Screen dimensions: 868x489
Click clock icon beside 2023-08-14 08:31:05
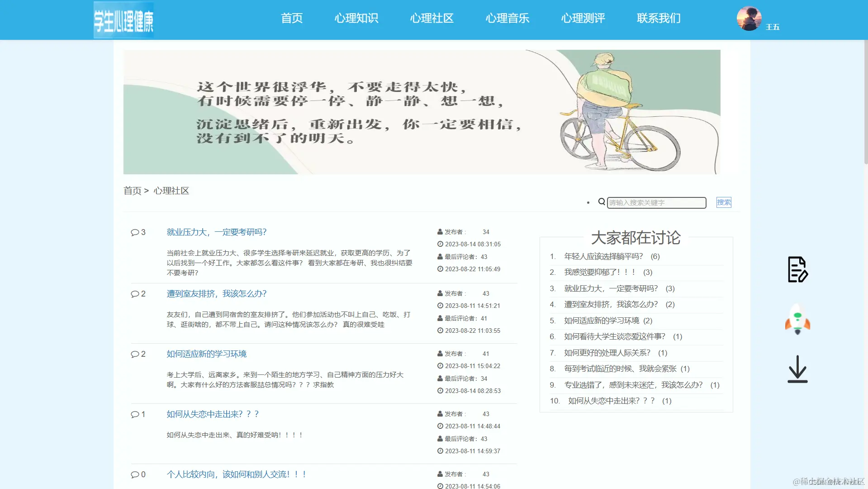click(440, 244)
